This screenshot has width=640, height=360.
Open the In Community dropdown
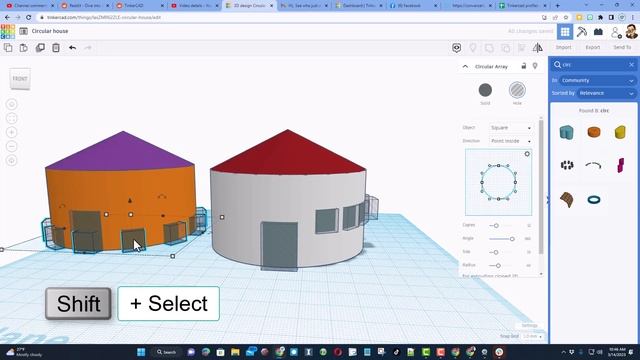pos(597,80)
